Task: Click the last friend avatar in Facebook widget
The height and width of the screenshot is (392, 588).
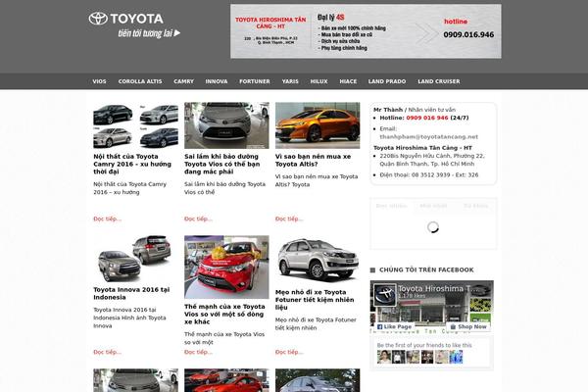Action: [x=456, y=357]
